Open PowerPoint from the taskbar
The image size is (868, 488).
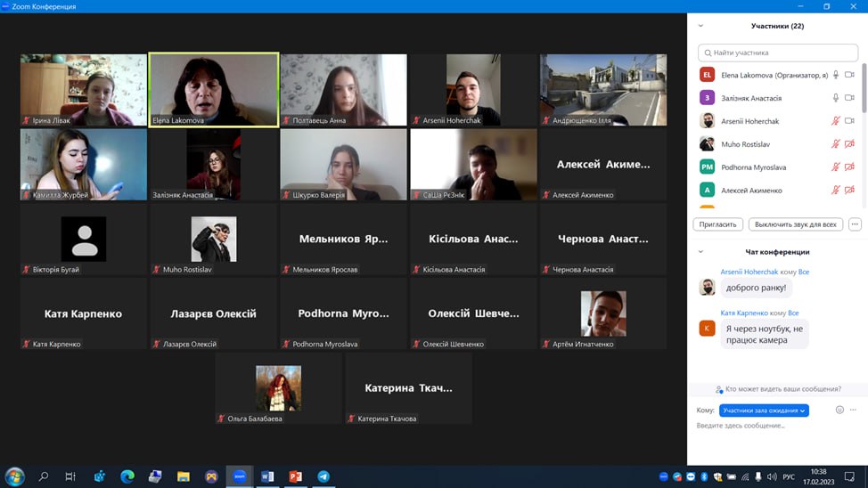(295, 476)
